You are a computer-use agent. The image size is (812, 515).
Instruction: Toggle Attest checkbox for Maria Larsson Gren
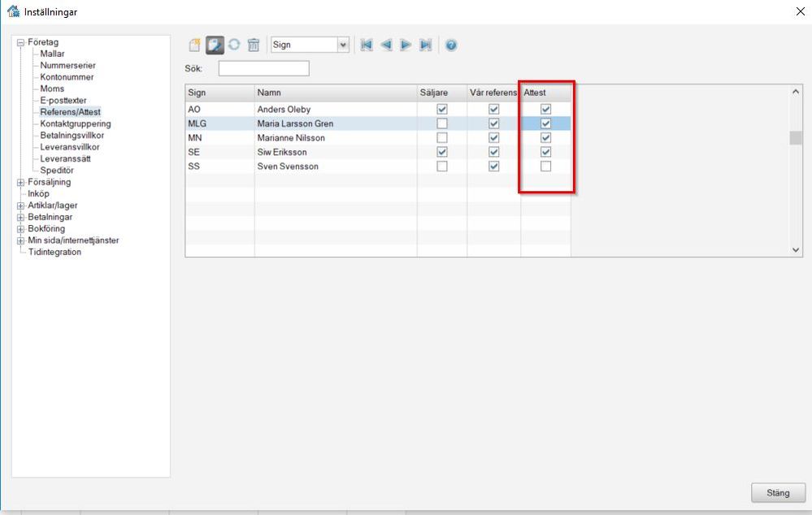(x=546, y=123)
